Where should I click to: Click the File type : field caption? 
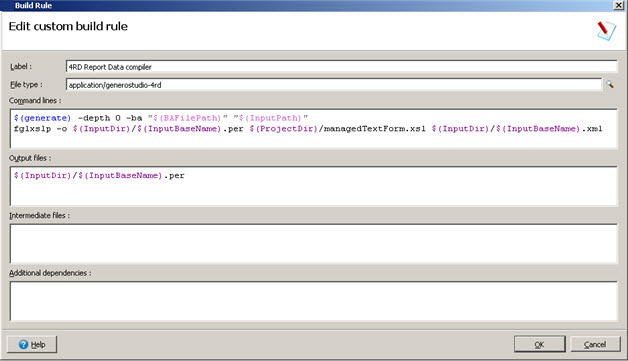[x=26, y=85]
